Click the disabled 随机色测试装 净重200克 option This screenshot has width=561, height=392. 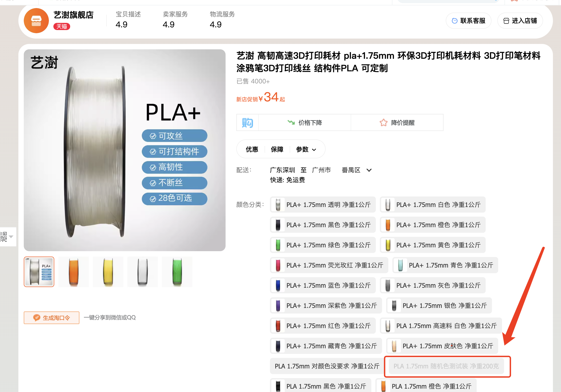tap(446, 366)
